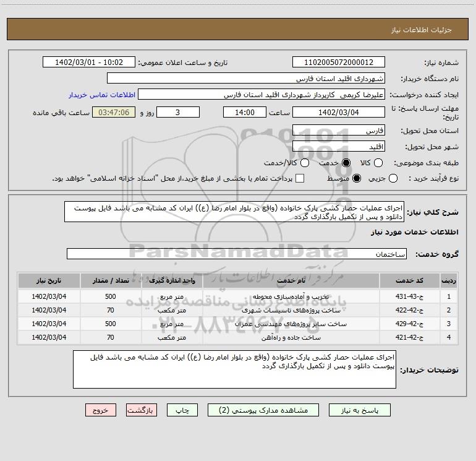The image size is (476, 461).
Task: Click the deadline date field 1402/03/04
Action: click(339, 112)
